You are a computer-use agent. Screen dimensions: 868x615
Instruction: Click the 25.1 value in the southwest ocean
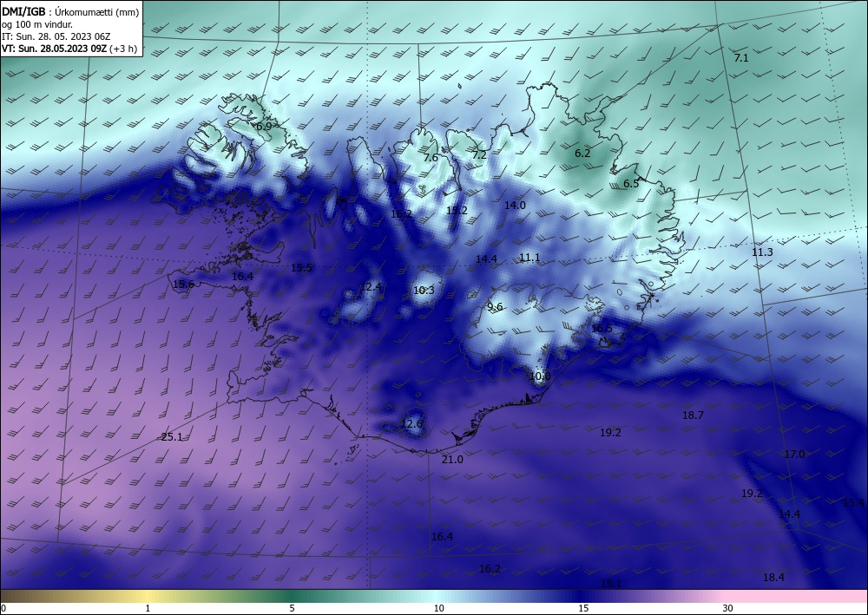pos(172,437)
